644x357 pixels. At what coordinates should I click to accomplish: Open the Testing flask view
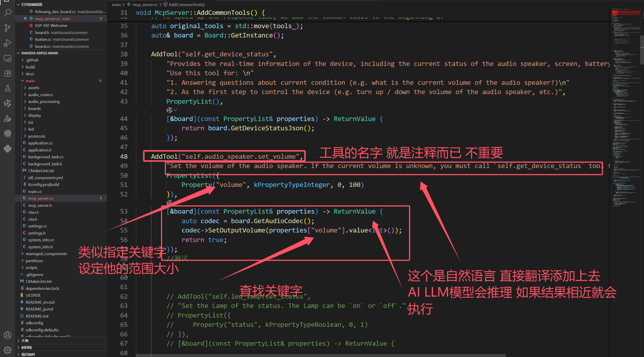(x=8, y=88)
